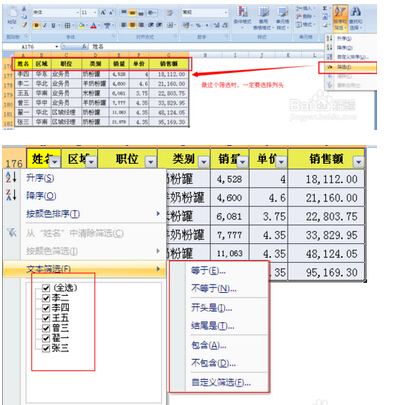Screen dimensions: 408x405
Task: Click the cell borders icon
Action: tap(67, 25)
